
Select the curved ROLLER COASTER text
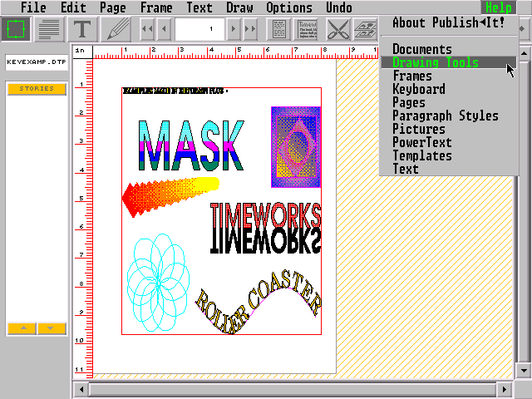(258, 302)
